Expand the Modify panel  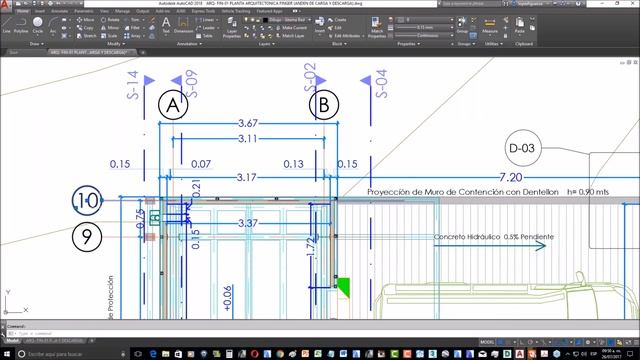tap(116, 44)
